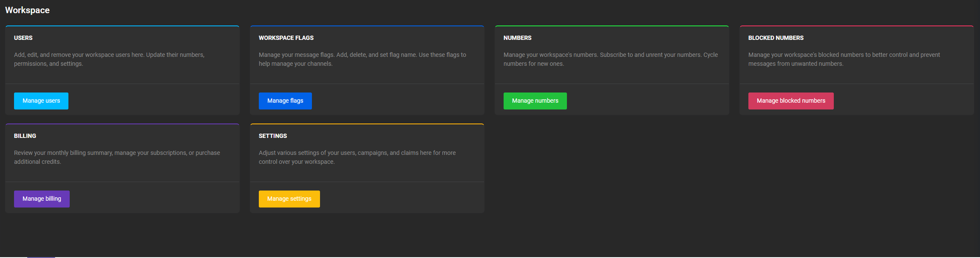Screen dimensions: 980x258
Task: Click the Settings card description text
Action: click(x=357, y=157)
